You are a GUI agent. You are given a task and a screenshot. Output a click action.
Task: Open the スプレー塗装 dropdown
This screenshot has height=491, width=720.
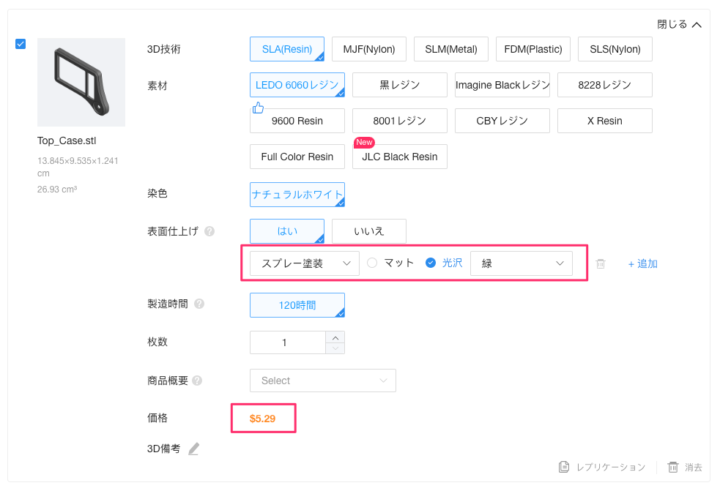pos(304,263)
